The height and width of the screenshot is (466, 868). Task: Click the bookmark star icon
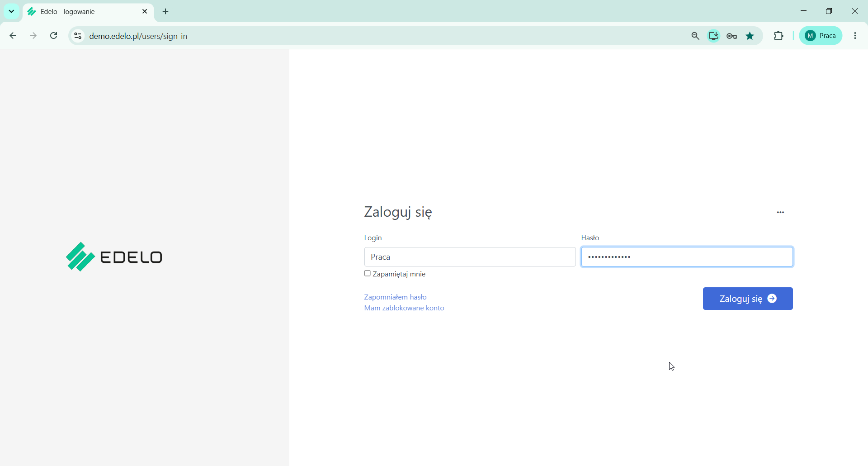(750, 36)
